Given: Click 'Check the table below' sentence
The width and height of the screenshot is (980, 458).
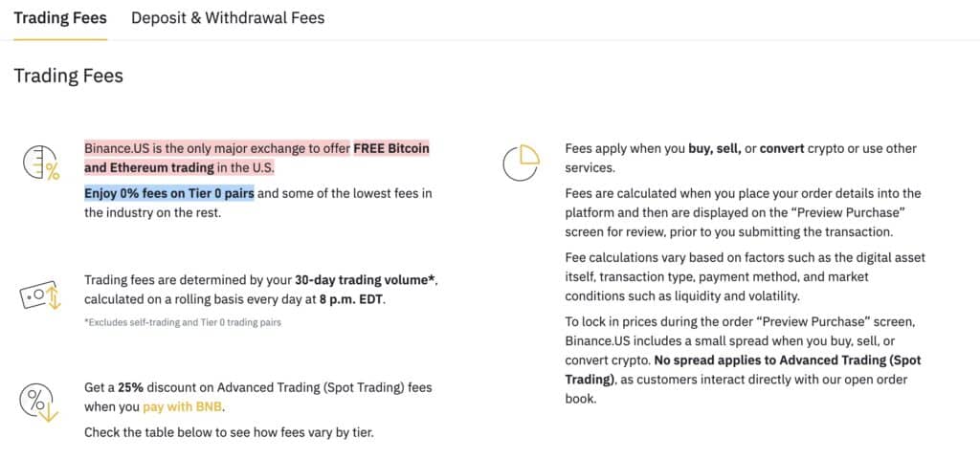Looking at the screenshot, I should [x=228, y=432].
